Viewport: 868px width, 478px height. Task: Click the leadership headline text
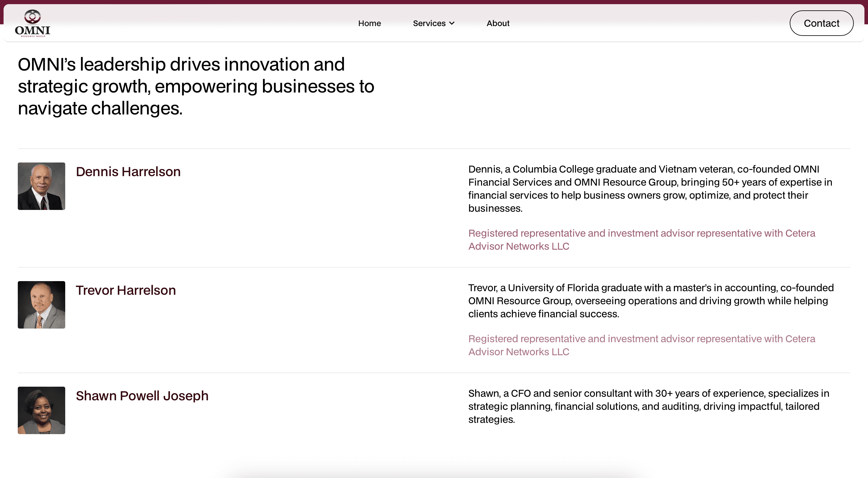coord(195,86)
